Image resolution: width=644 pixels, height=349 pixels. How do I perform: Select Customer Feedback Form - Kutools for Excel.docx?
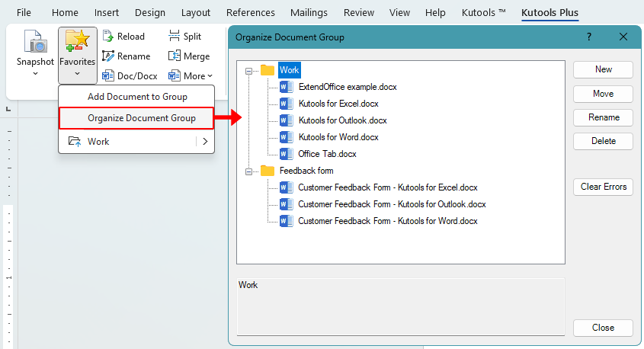(x=388, y=187)
